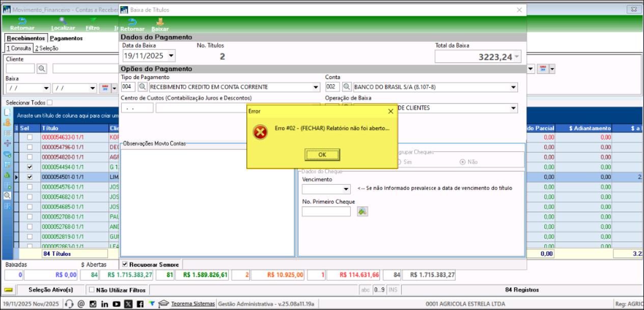This screenshot has height=310, width=644.
Task: Click lookup magnifier beside Conta code 002
Action: pyautogui.click(x=347, y=87)
